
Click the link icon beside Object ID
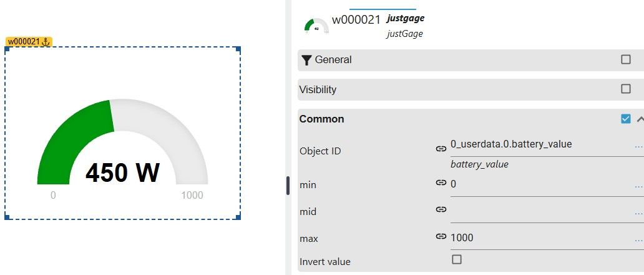click(x=441, y=149)
